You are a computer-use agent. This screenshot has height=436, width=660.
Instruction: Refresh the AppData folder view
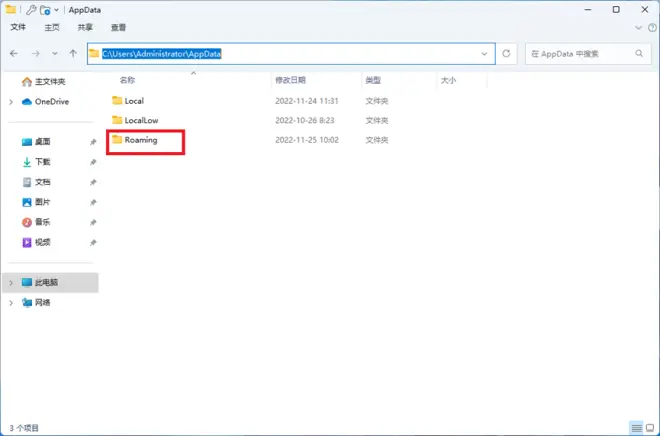506,53
